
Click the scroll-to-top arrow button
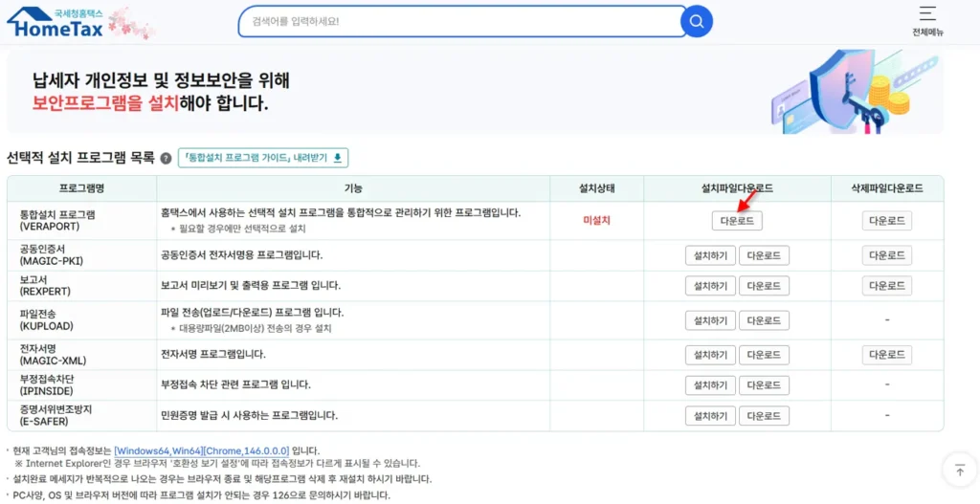coord(960,471)
